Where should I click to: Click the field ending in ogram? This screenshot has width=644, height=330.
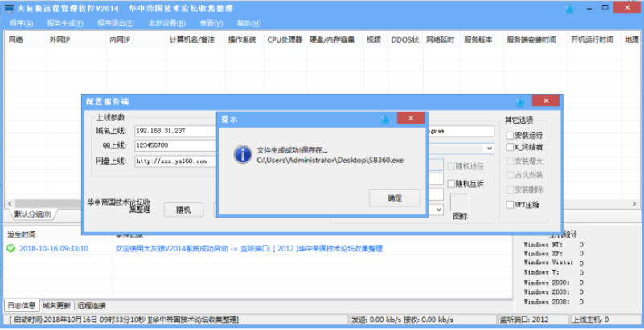click(x=461, y=131)
